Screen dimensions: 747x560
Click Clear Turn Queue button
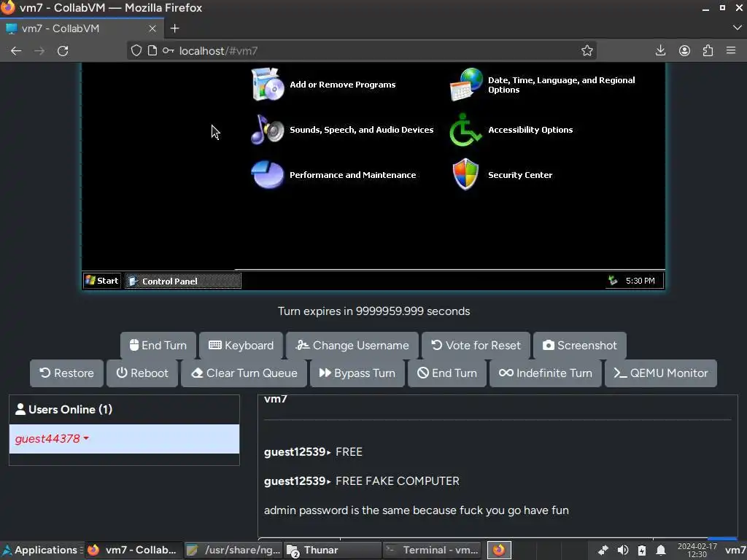[x=244, y=373]
